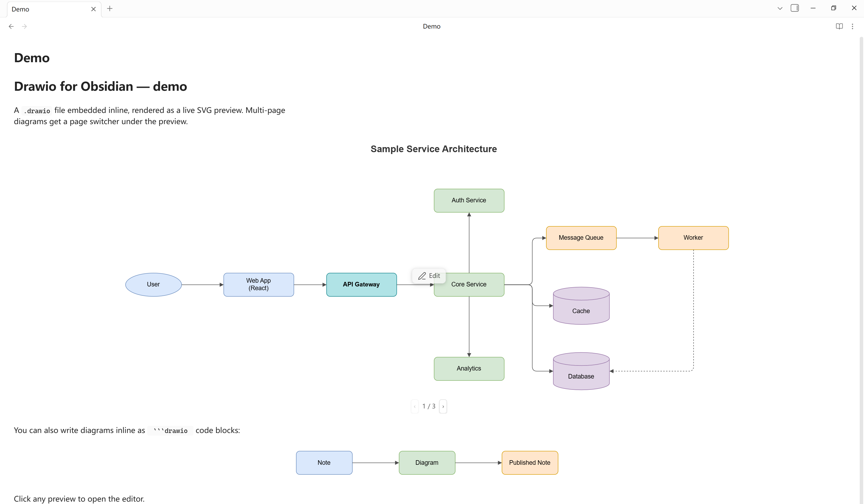Click the inline '.drawio' code text
This screenshot has width=864, height=504.
click(x=37, y=111)
